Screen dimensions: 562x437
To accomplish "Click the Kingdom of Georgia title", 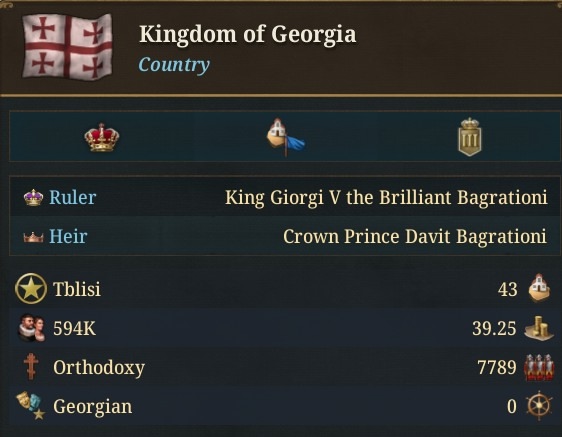I will [248, 34].
